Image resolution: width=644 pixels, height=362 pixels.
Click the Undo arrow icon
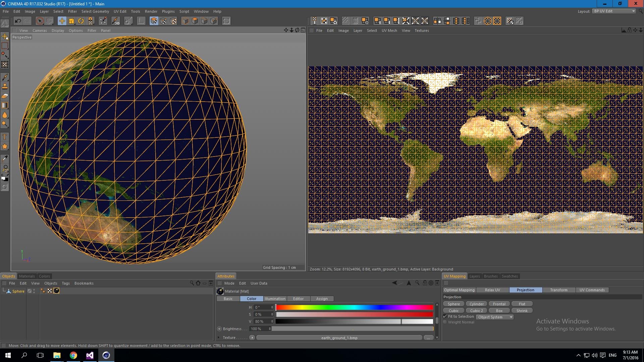(x=18, y=21)
